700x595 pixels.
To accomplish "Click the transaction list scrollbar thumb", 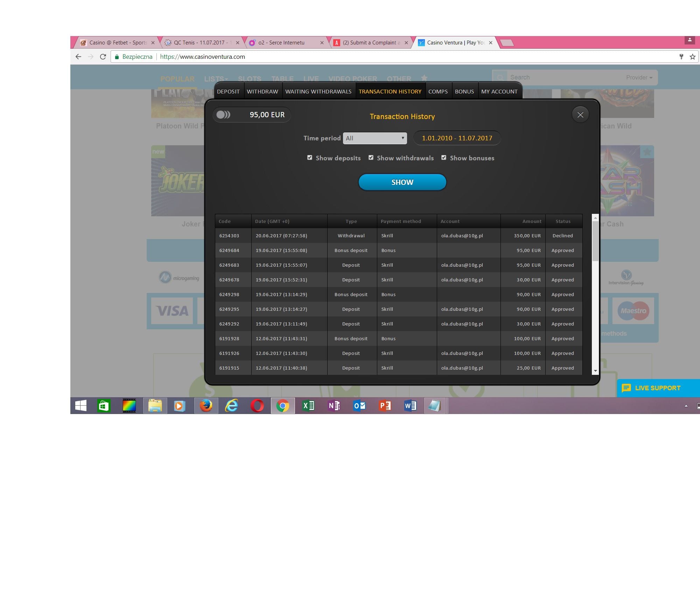I will 595,241.
